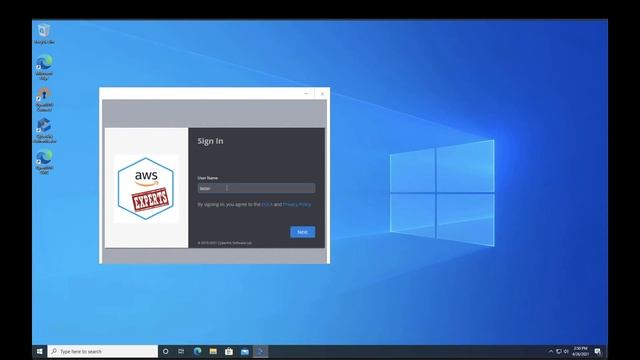Click the AWS Experts logo image
The height and width of the screenshot is (360, 640).
pos(146,189)
